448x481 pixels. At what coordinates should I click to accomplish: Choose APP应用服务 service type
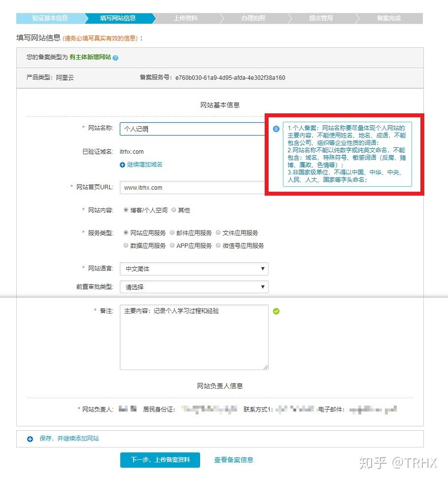172,245
